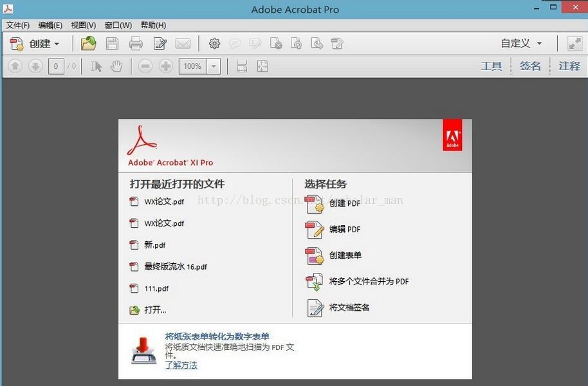Click the 将纸张表单转化为数字表单 heading
Viewport: 588px width, 386px height.
coord(217,336)
